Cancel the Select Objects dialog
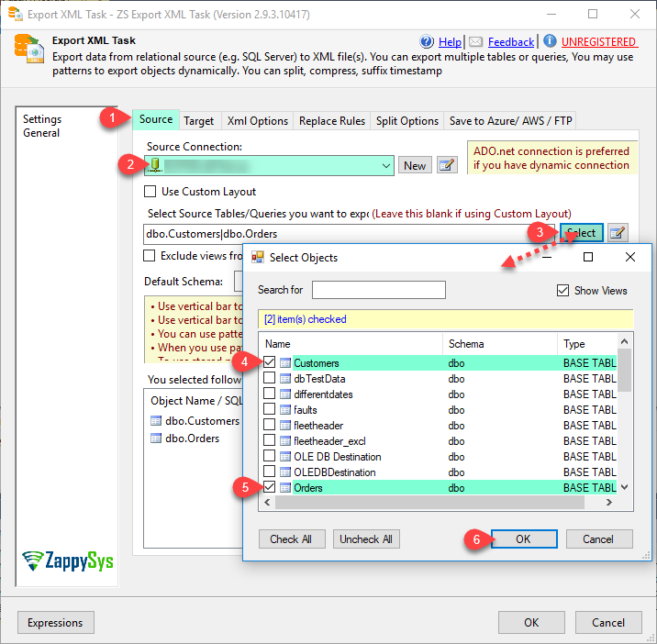Image resolution: width=657 pixels, height=644 pixels. tap(599, 539)
